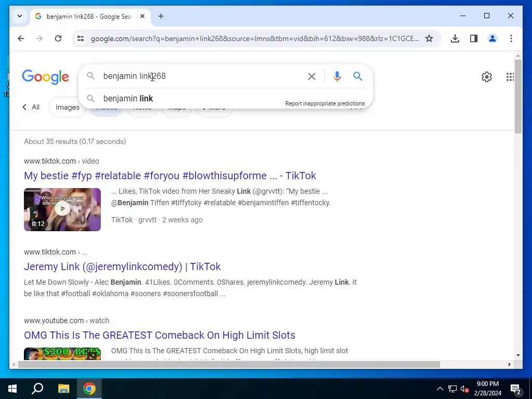Clear the Google search box
This screenshot has height=399, width=532.
(x=312, y=76)
